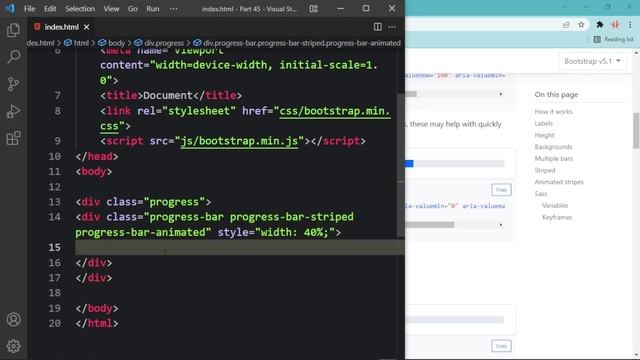Viewport: 640px width, 360px height.
Task: Go to Keyframes subsection
Action: pos(557,217)
